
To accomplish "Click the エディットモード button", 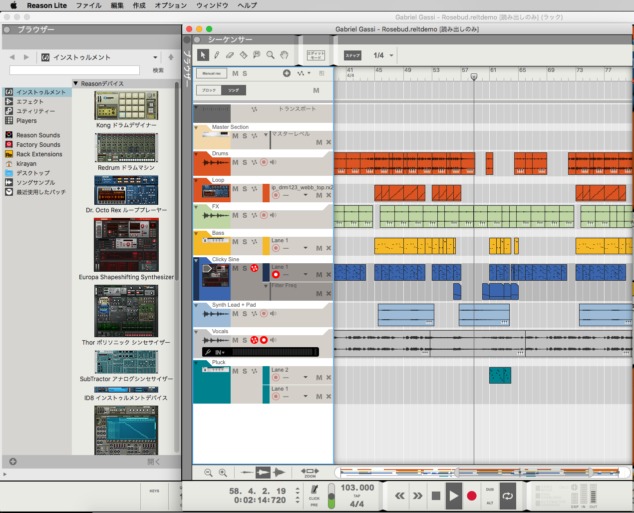I will click(x=315, y=55).
